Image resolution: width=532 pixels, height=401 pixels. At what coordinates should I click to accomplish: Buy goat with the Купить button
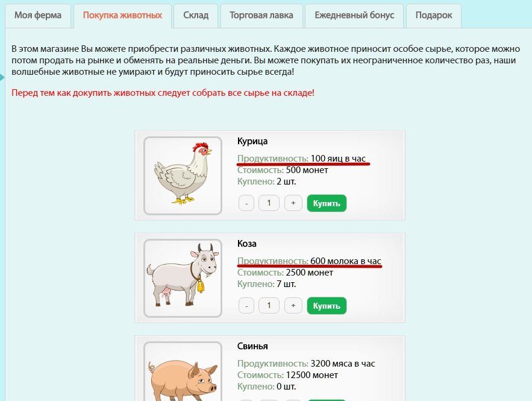[327, 306]
